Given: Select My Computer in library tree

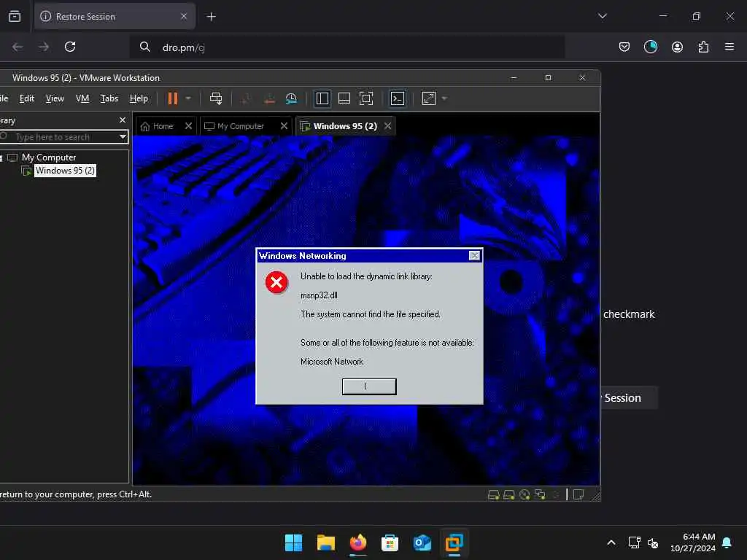Looking at the screenshot, I should pos(49,157).
